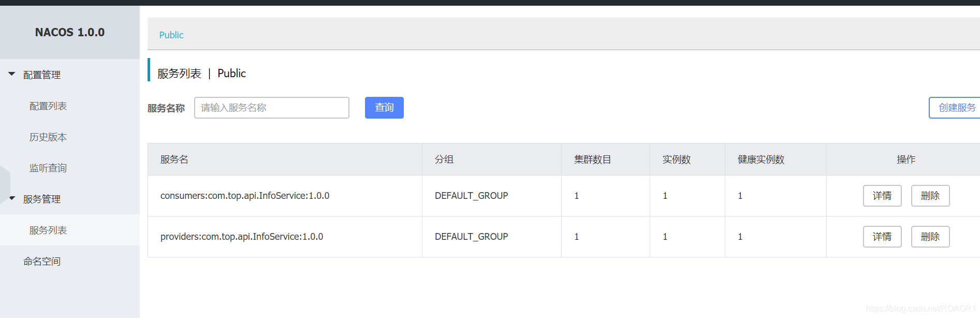Viewport: 980px width, 318px height.
Task: Open 详情 for consumers InfoService row
Action: coord(882,196)
